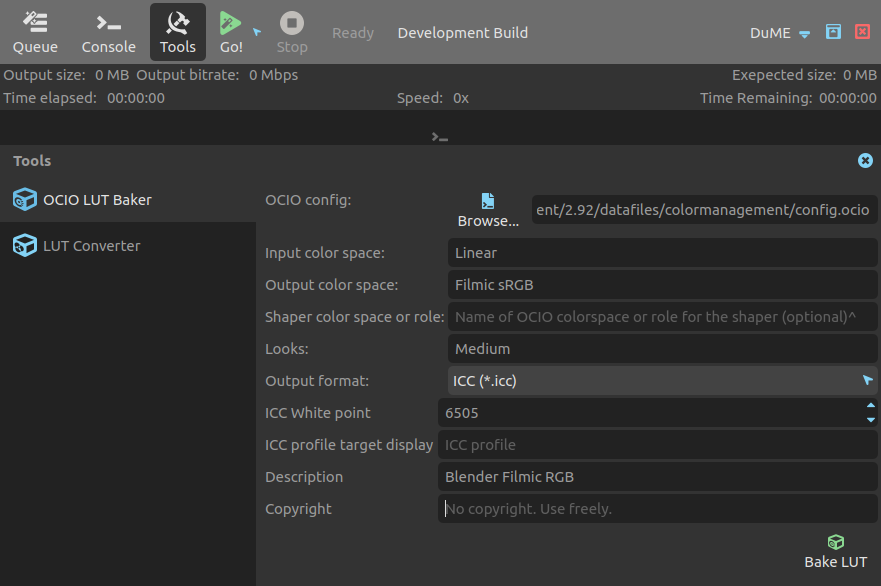Focus the Shaper color space field

point(662,317)
